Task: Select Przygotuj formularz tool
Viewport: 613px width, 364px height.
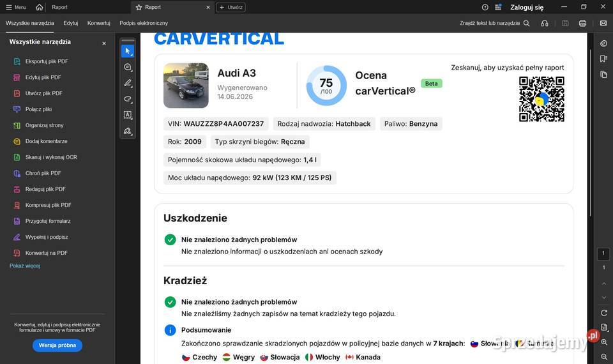Action: pos(42,222)
